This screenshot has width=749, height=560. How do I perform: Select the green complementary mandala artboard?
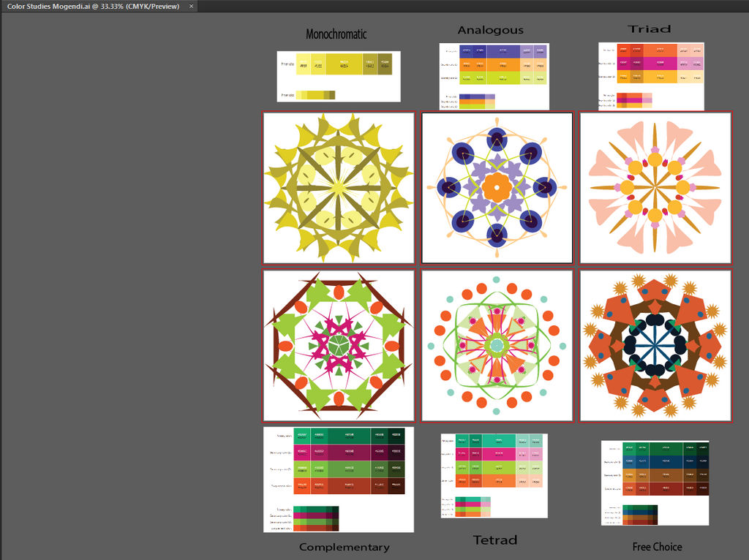tap(339, 346)
